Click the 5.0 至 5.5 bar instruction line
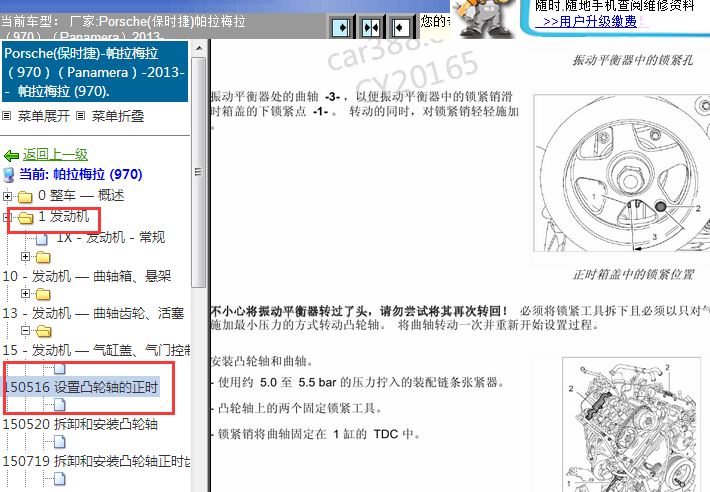Viewport: 710px width, 492px height. (x=359, y=382)
